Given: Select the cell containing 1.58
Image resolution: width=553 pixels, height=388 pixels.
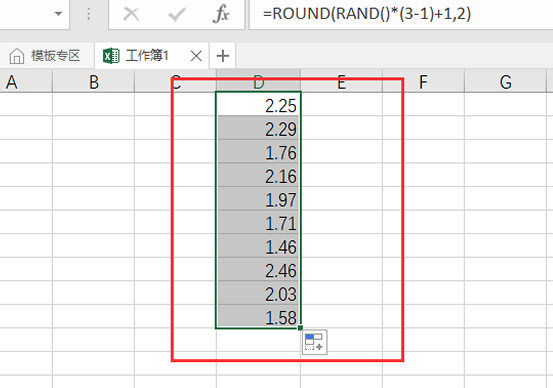Looking at the screenshot, I should [259, 316].
